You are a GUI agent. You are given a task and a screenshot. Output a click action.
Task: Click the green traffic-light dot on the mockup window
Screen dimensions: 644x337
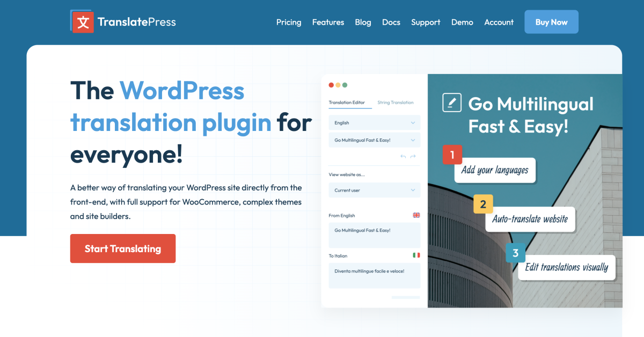click(346, 85)
